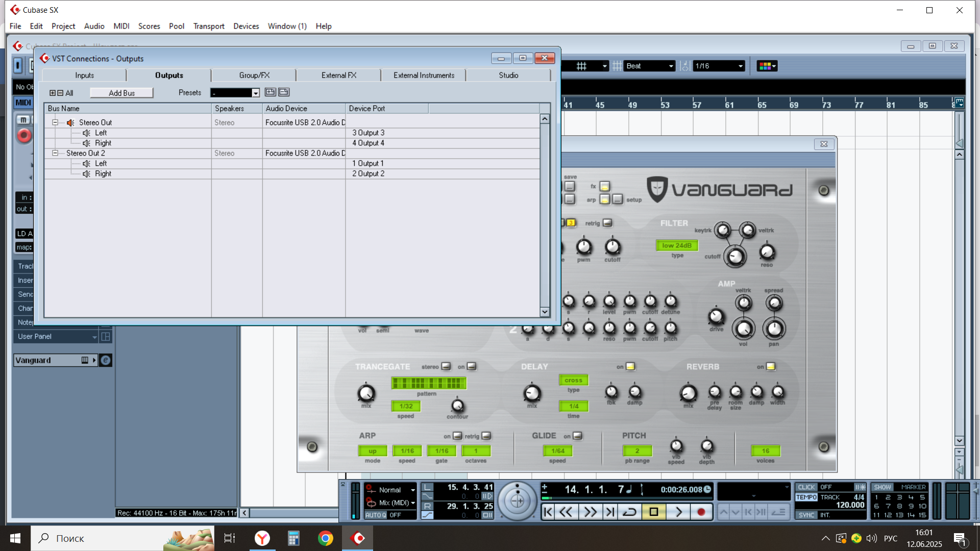Open the filter type low 24dB selector
Image resolution: width=980 pixels, height=551 pixels.
click(677, 246)
